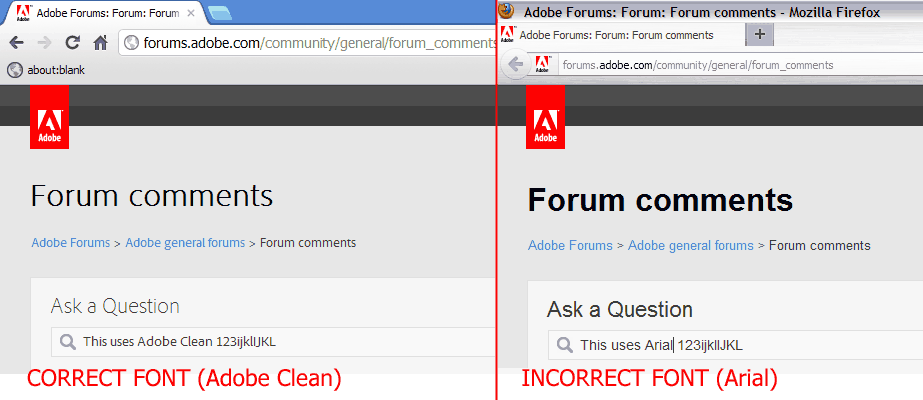This screenshot has width=923, height=400.
Task: Click Firefox's address bar URL
Action: point(698,65)
